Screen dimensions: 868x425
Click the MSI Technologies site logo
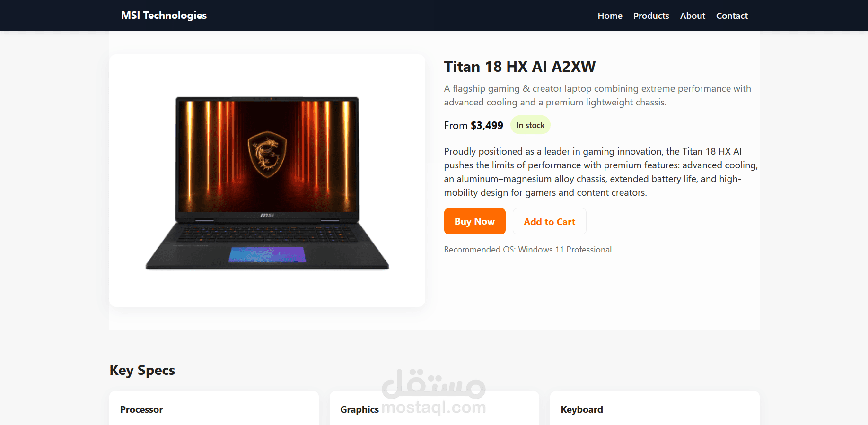point(164,16)
